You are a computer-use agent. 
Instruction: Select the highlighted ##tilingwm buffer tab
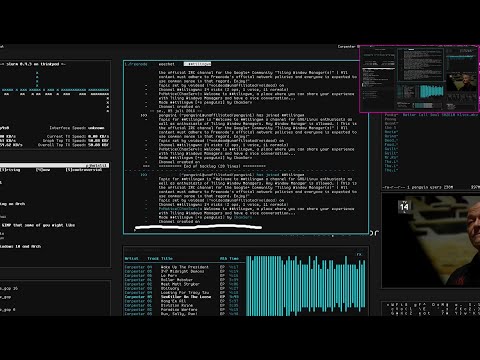pyautogui.click(x=198, y=64)
